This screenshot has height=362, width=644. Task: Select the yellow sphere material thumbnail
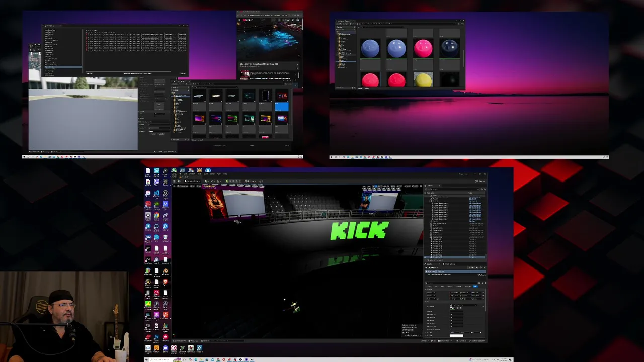(423, 80)
